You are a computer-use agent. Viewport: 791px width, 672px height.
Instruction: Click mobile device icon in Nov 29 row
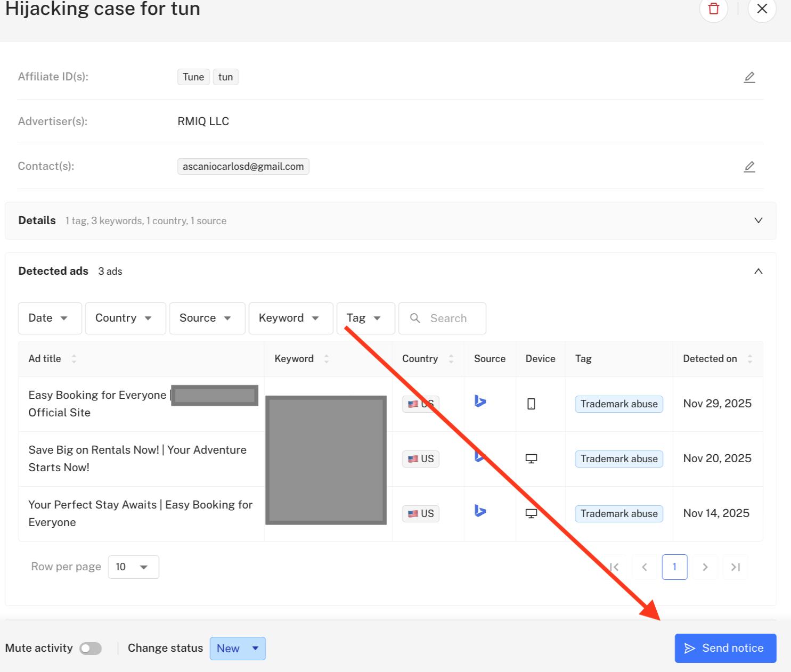click(x=531, y=404)
